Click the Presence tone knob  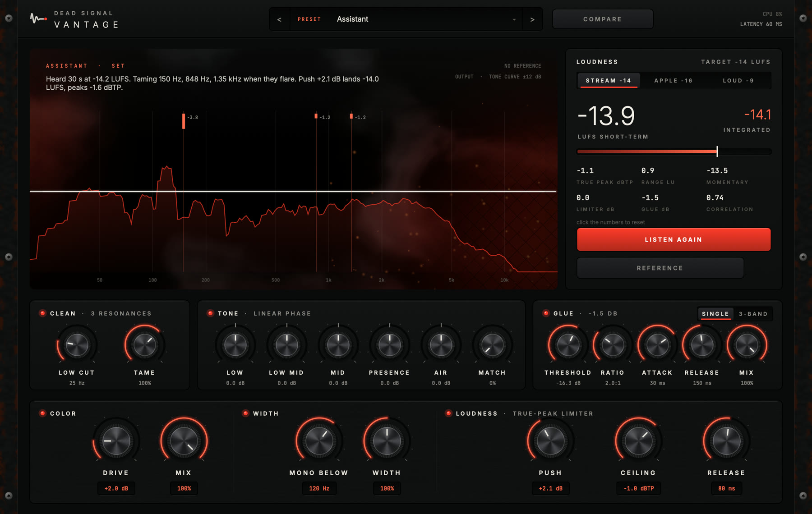point(389,345)
